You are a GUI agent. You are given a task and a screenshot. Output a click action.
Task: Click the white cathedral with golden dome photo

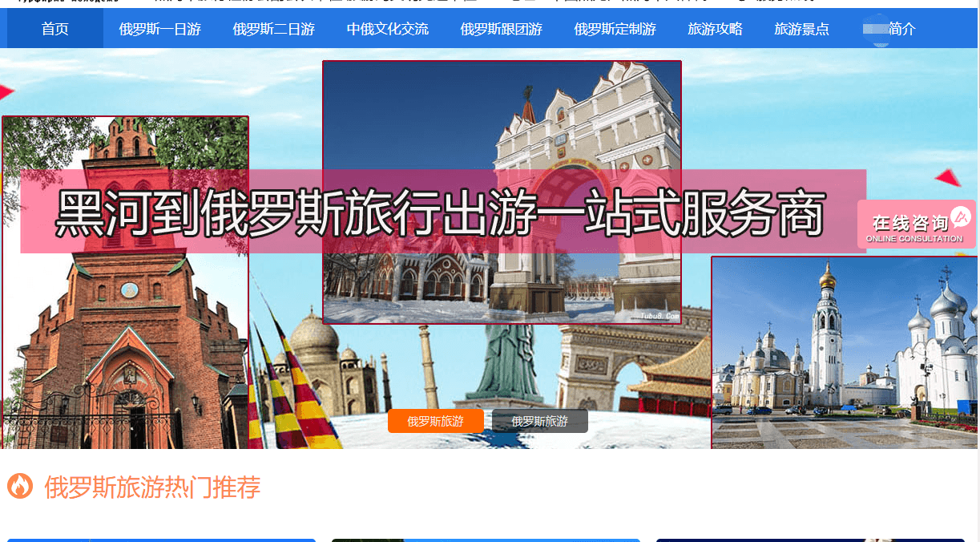[844, 353]
